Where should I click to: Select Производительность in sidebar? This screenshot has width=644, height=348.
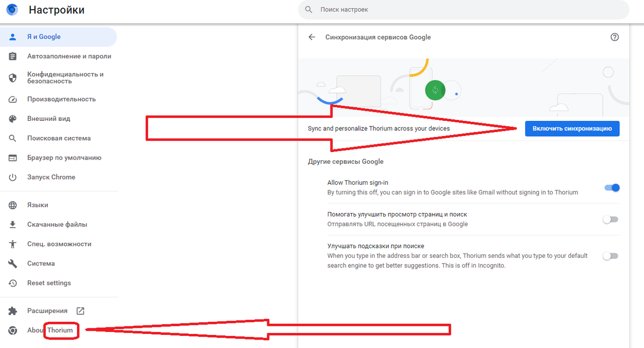click(58, 99)
